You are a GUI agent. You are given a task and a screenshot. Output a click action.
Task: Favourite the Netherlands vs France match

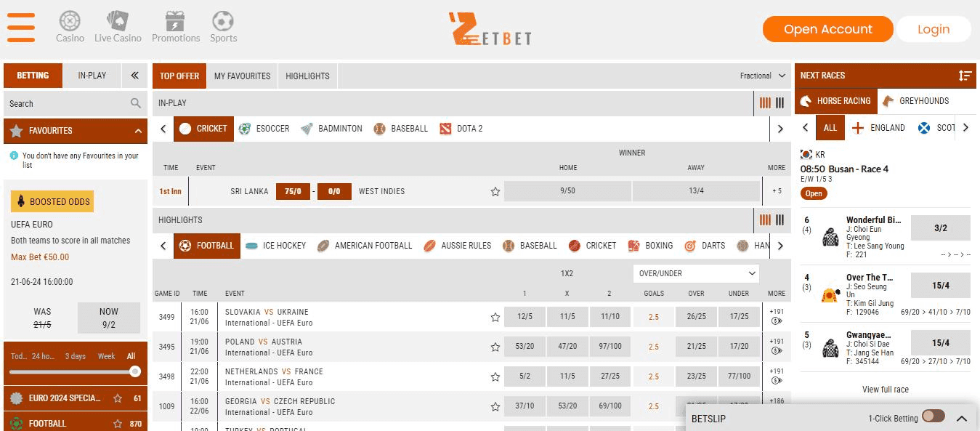(x=495, y=376)
